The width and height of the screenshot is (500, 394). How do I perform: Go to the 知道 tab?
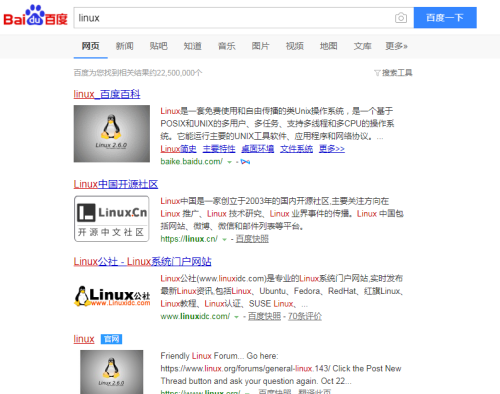click(193, 46)
